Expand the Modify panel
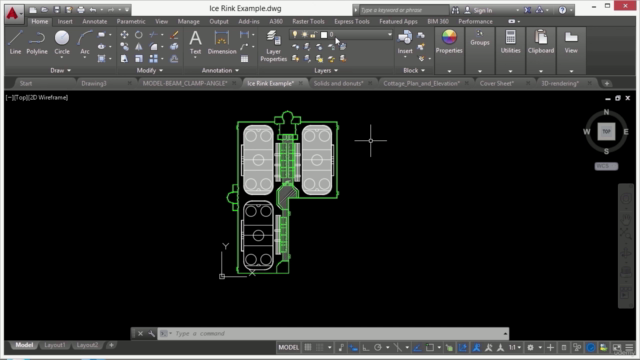This screenshot has height=360, width=640. tap(150, 71)
